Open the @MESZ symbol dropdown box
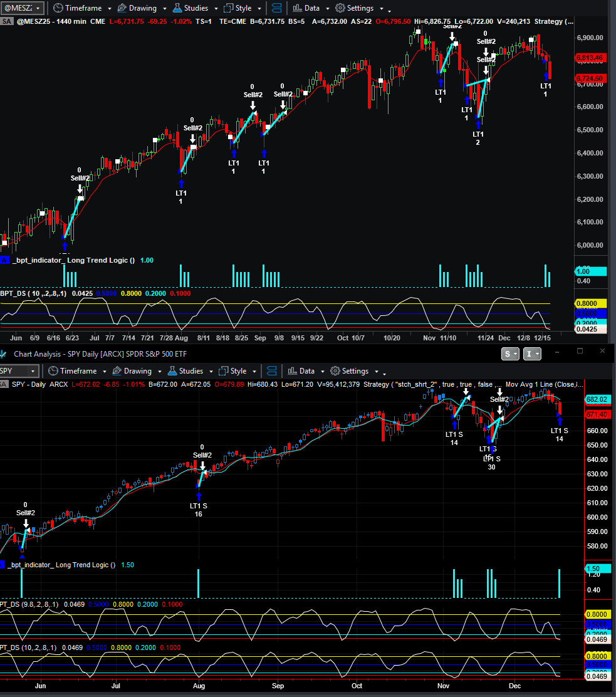Viewport: 616px width, 697px height. click(x=23, y=8)
